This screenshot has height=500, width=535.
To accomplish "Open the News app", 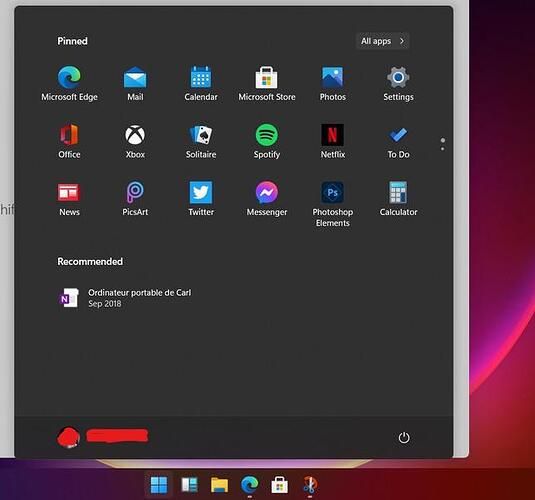I will tap(69, 199).
